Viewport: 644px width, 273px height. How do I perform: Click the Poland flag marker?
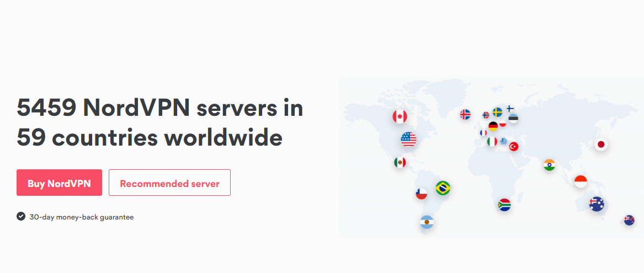(503, 123)
